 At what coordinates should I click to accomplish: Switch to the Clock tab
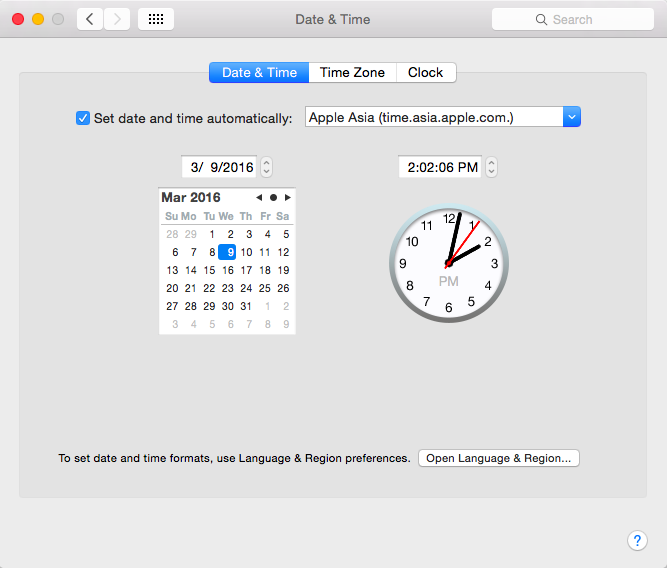[x=425, y=72]
